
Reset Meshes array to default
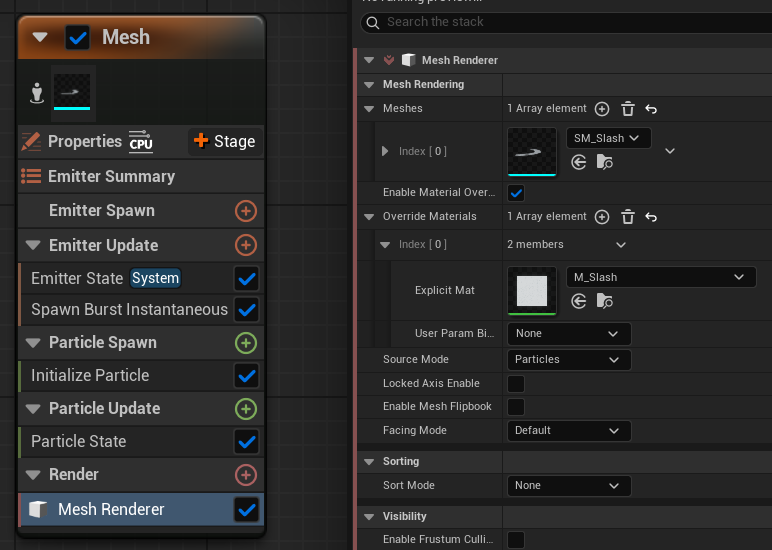pyautogui.click(x=651, y=108)
